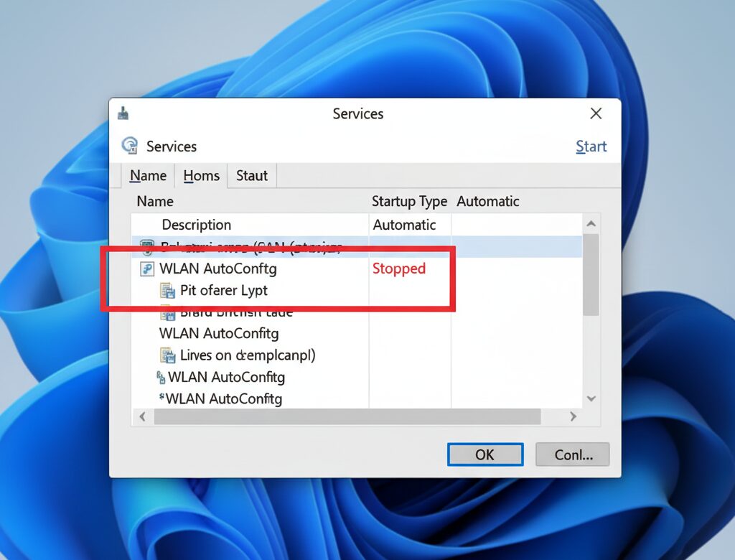Click the icon beside Lives on entry

tap(168, 355)
